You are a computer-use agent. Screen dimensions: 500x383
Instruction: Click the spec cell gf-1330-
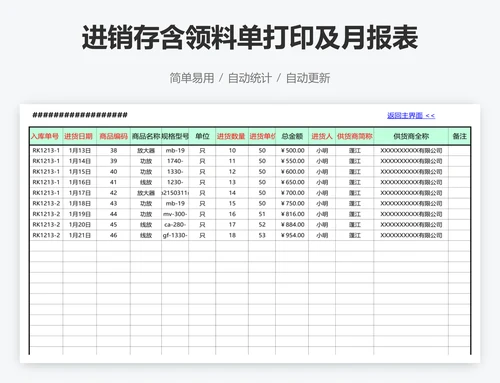175,235
